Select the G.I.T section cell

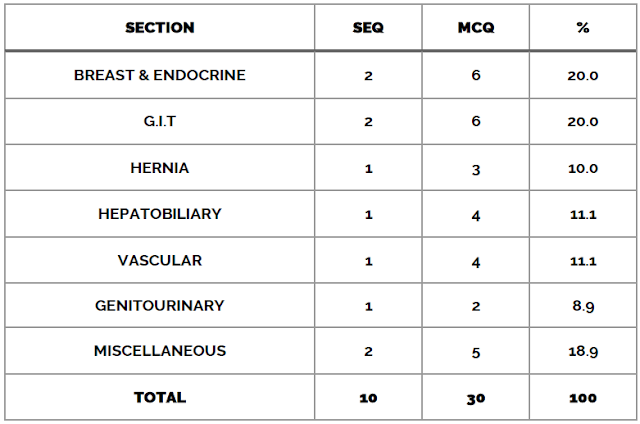[160, 121]
